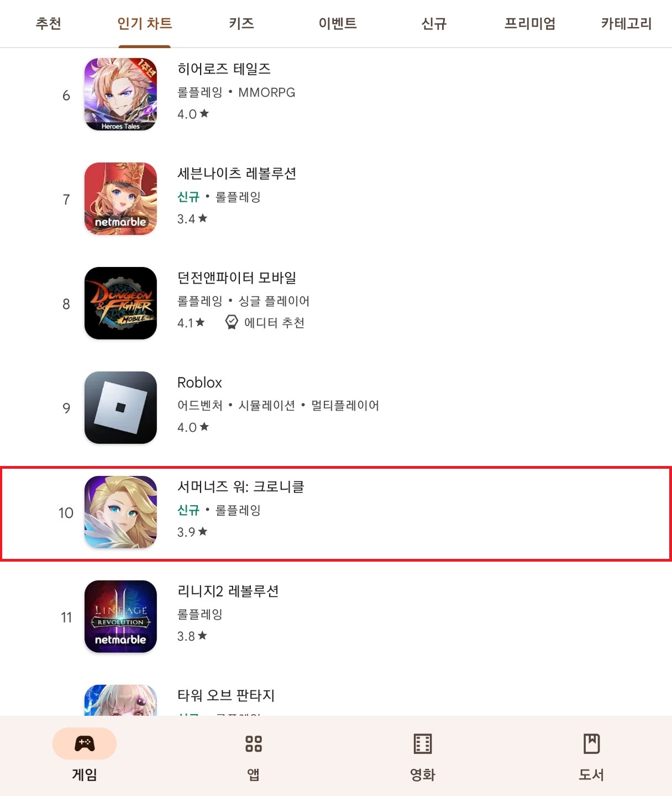Tap the Roblox app icon
Image resolution: width=672 pixels, height=796 pixels.
[x=120, y=408]
